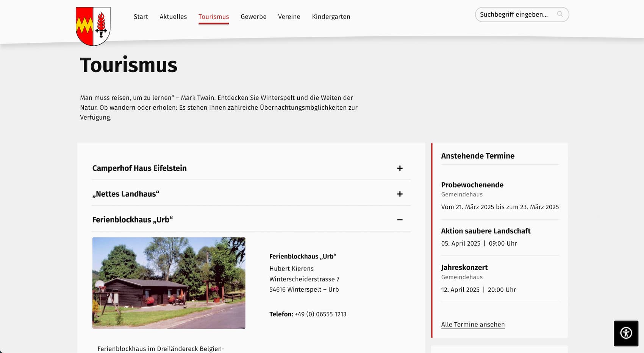Open the accessibility options widget
The height and width of the screenshot is (353, 644).
pyautogui.click(x=626, y=333)
